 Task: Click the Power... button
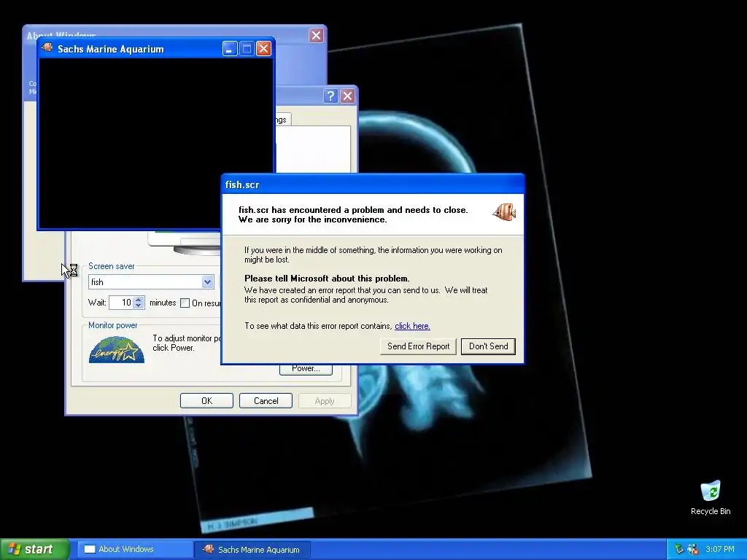306,369
